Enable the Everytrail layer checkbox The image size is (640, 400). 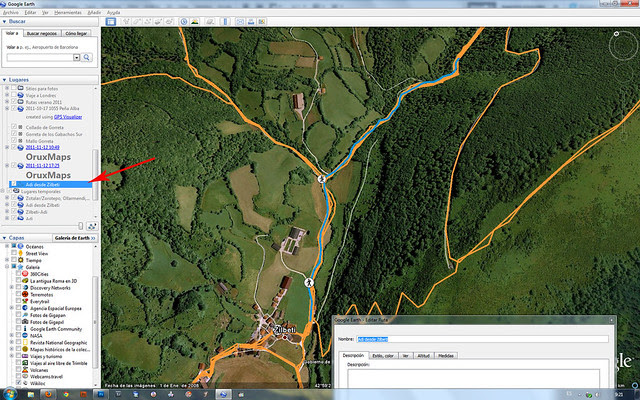coord(18,301)
